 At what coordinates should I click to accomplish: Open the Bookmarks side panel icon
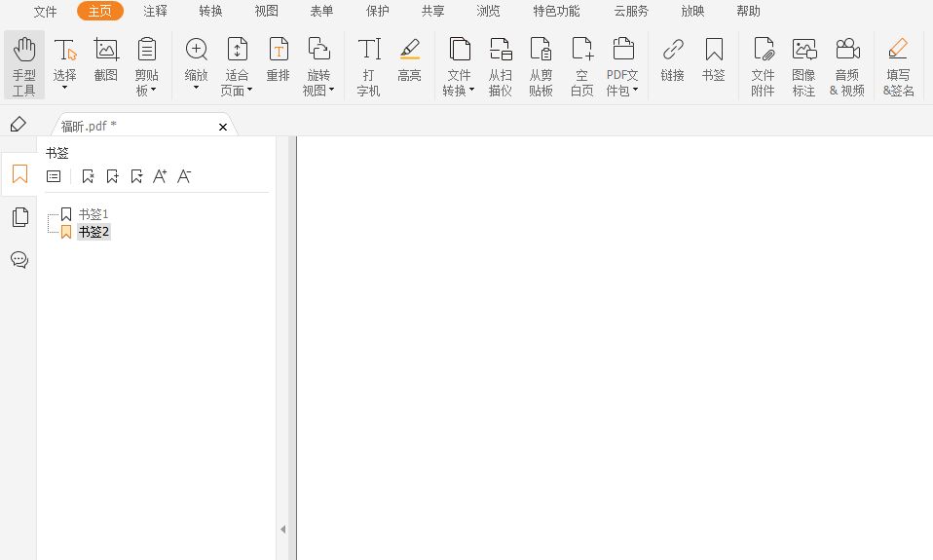pos(19,173)
